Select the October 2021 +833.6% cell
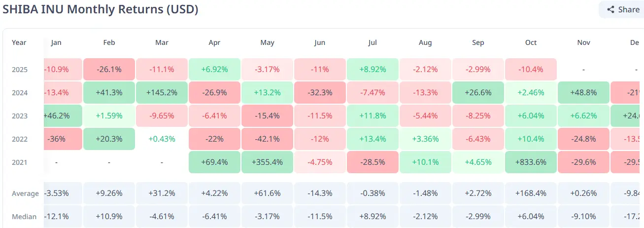This screenshot has height=228, width=644. pyautogui.click(x=531, y=162)
